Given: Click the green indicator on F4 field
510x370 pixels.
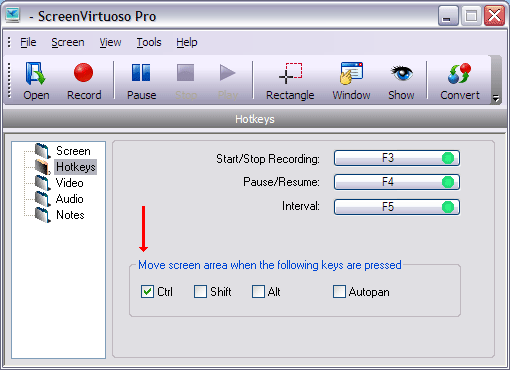Looking at the screenshot, I should [x=448, y=182].
